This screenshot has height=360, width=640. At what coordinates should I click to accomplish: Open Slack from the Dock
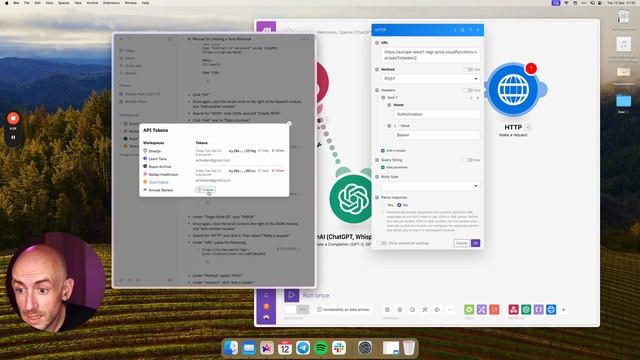(339, 348)
